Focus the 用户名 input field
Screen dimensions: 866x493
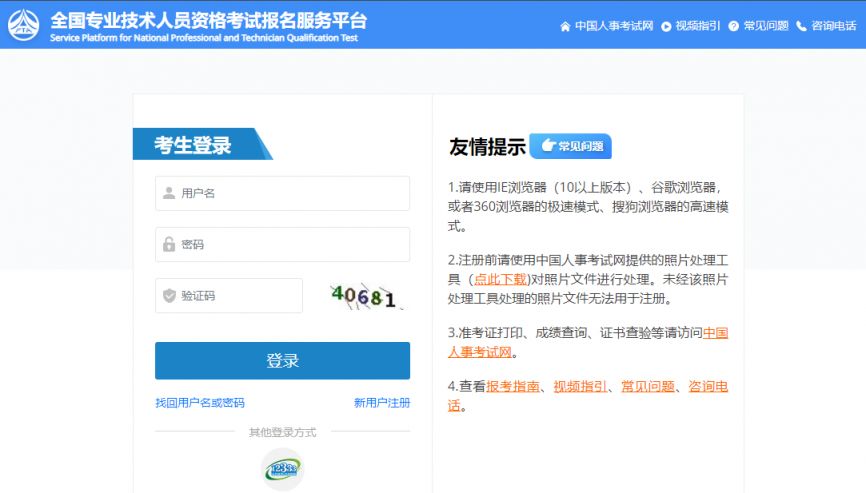click(282, 193)
